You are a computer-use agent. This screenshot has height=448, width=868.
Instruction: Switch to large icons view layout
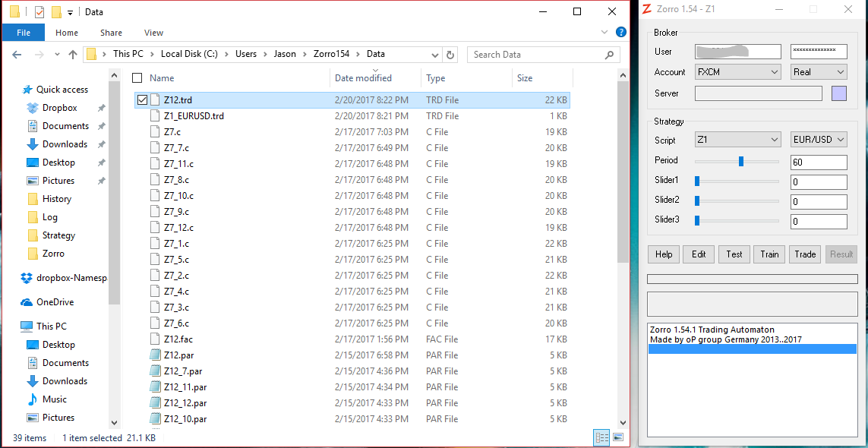click(618, 437)
